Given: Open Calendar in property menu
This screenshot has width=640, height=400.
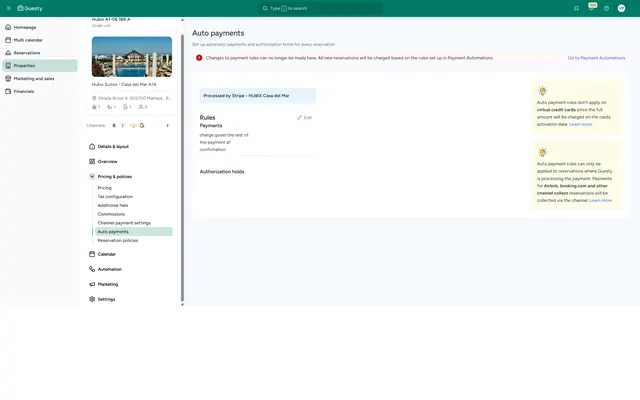Looking at the screenshot, I should (x=107, y=254).
